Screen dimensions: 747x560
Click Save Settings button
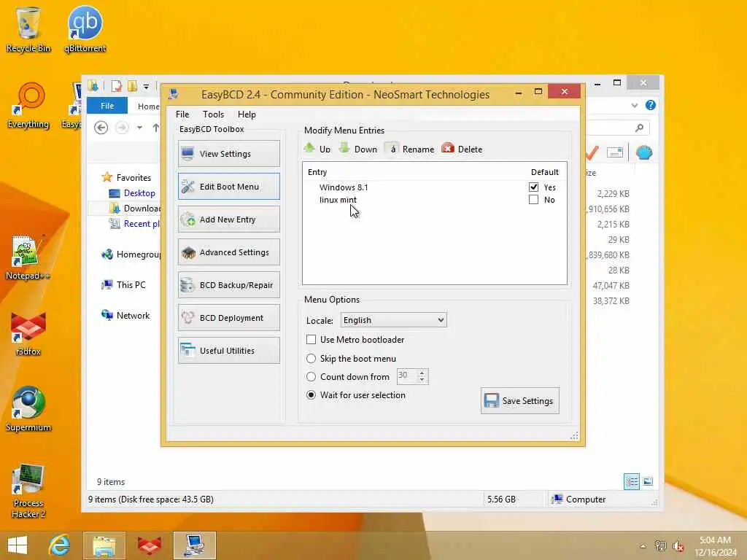click(519, 401)
